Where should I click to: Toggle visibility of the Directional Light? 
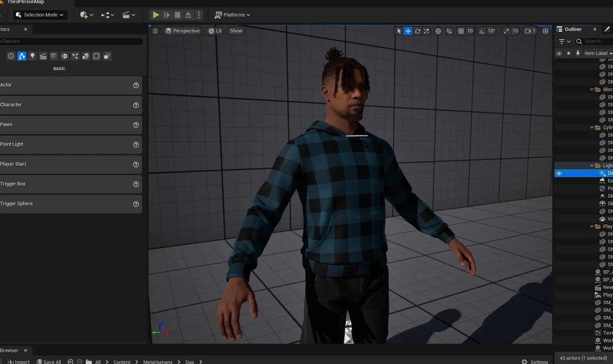tap(559, 173)
